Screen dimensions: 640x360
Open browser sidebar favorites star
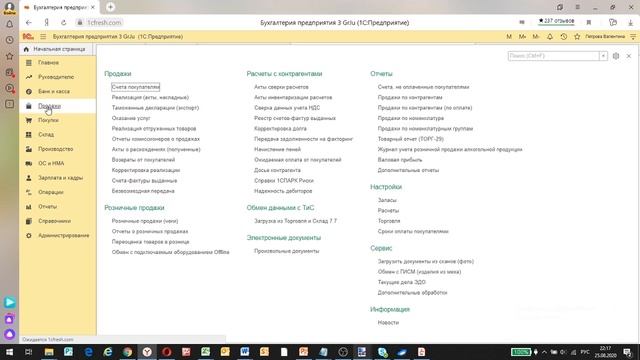coord(9,56)
